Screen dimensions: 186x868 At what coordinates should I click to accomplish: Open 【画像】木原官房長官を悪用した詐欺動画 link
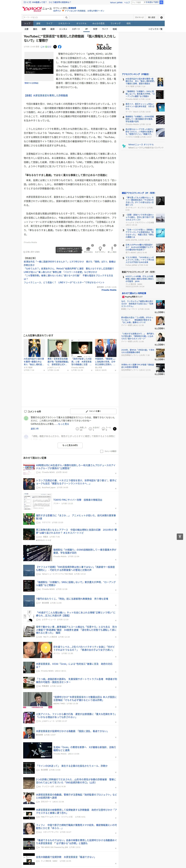[x=46, y=95]
